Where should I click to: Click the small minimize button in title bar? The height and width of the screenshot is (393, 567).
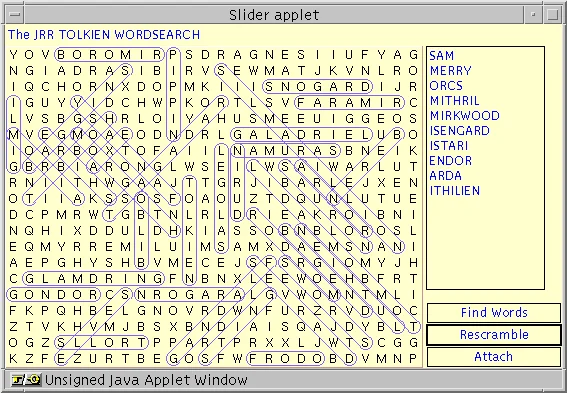pyautogui.click(x=533, y=15)
